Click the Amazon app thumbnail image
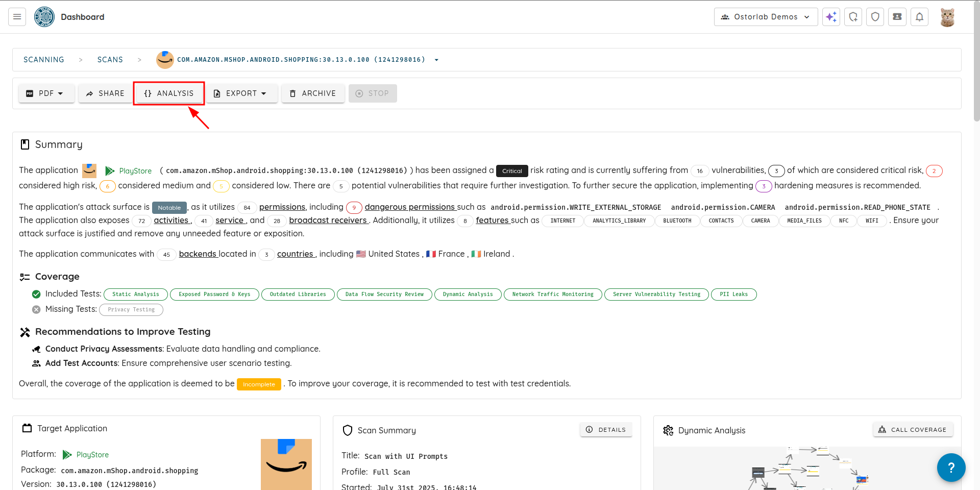 pyautogui.click(x=286, y=464)
